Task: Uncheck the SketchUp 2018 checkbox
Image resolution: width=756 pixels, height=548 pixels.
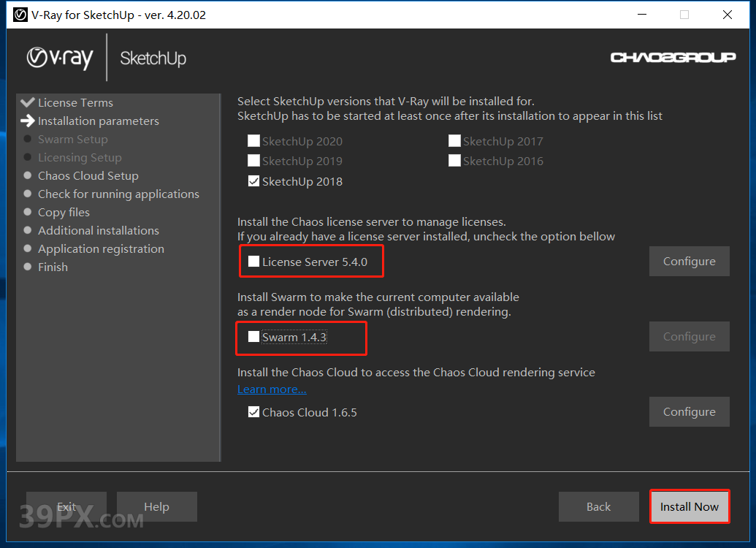Action: [253, 181]
